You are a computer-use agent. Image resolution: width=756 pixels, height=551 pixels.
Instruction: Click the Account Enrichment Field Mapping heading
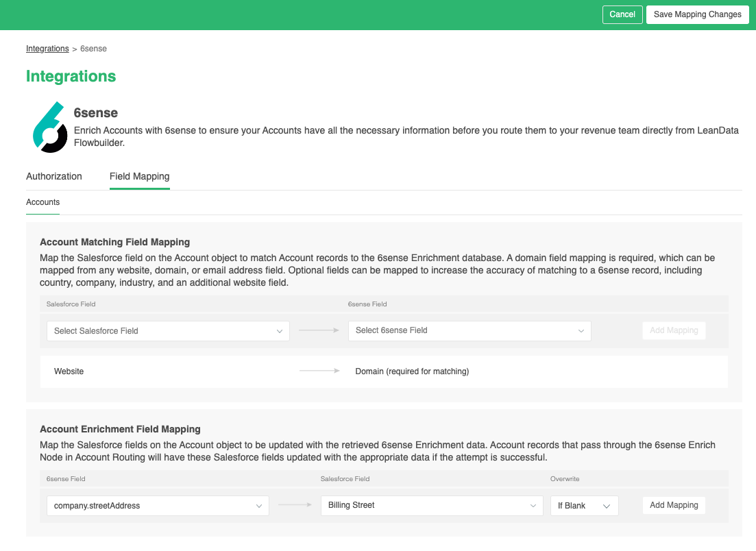pyautogui.click(x=120, y=429)
